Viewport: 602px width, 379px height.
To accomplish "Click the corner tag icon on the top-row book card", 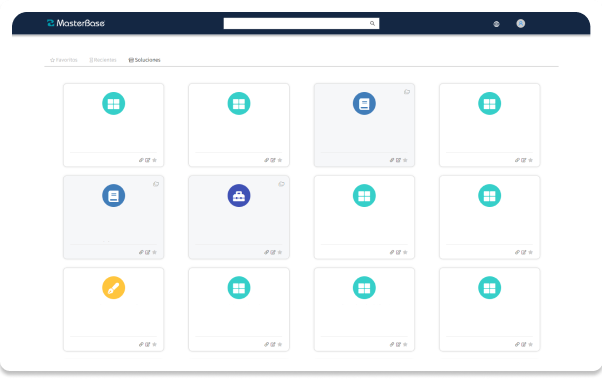I will [407, 92].
